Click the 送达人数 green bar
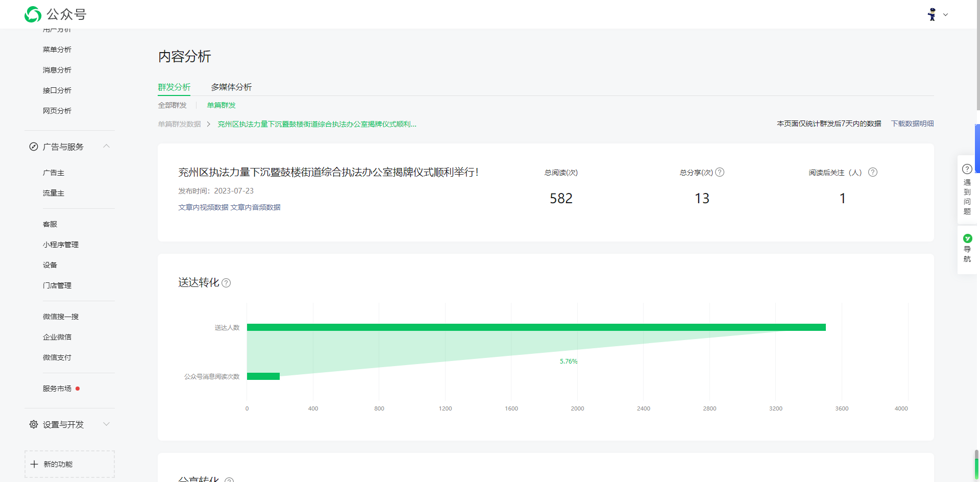980x482 pixels. click(x=536, y=327)
